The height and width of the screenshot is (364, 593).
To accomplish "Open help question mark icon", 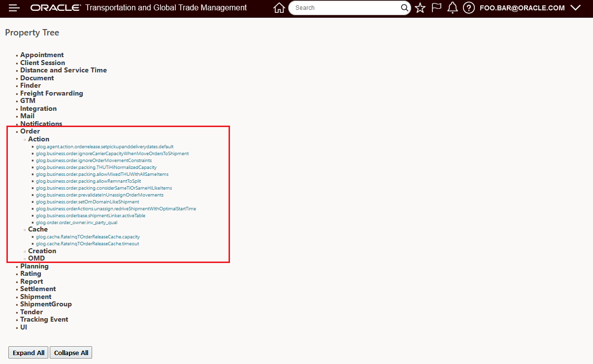I will tap(469, 8).
